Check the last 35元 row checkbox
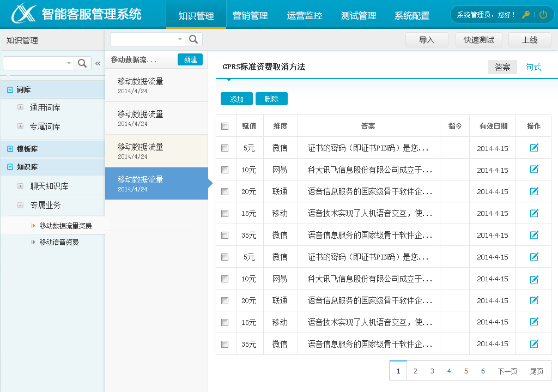Viewport: 558px width, 392px height. [225, 344]
